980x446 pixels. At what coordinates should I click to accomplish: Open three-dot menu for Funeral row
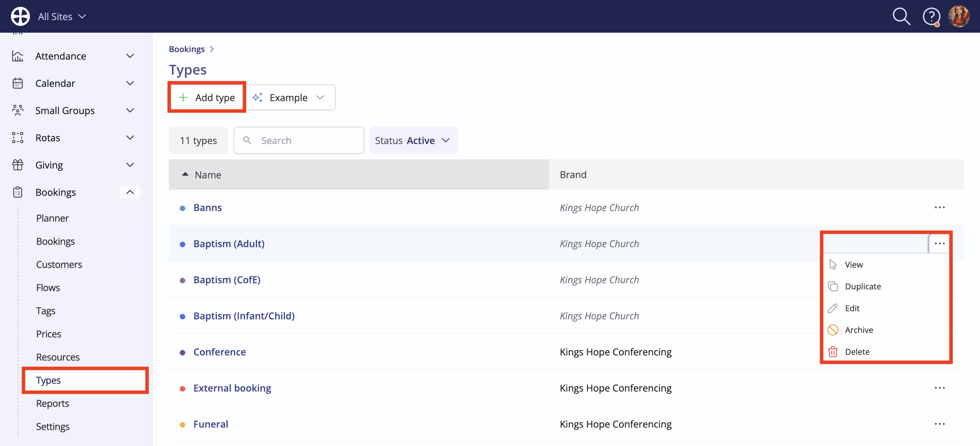pos(939,424)
